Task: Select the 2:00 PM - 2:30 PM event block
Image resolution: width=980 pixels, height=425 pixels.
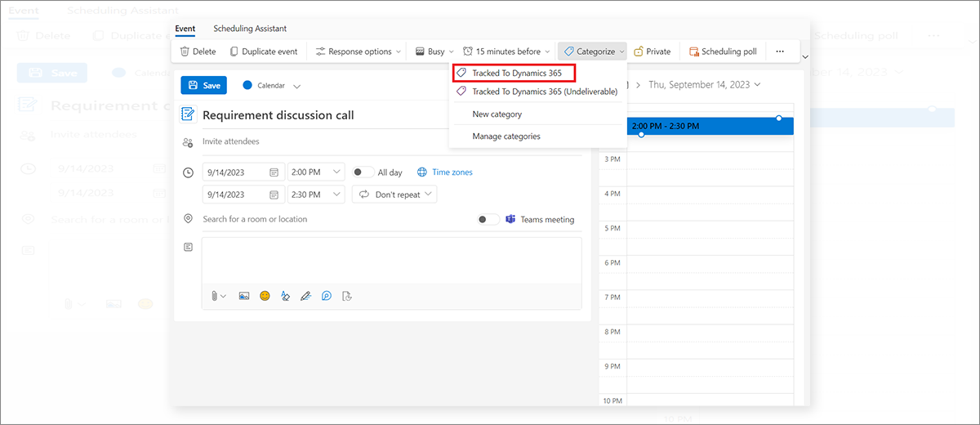Action: (x=710, y=126)
